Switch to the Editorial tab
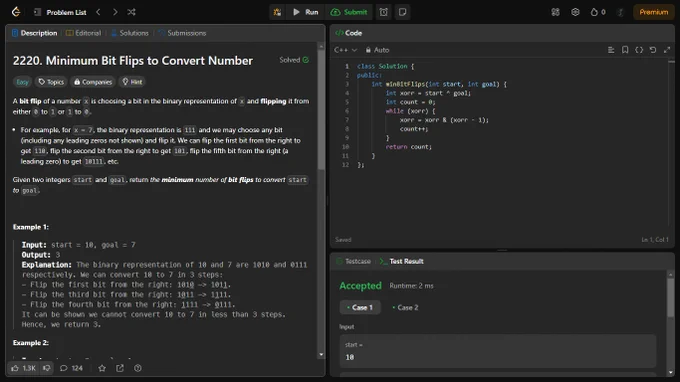680x382 pixels. tap(83, 33)
